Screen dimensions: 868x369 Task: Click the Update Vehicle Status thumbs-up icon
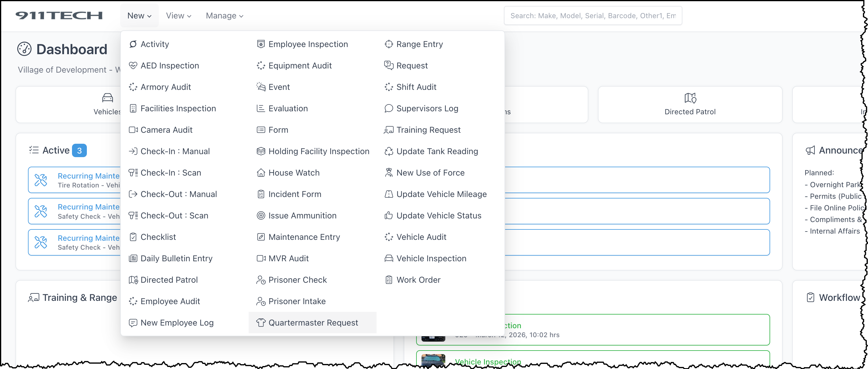(x=388, y=215)
